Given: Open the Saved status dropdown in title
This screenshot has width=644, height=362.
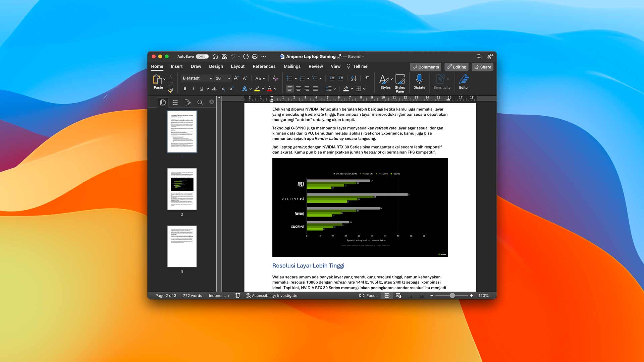Looking at the screenshot, I should 356,56.
